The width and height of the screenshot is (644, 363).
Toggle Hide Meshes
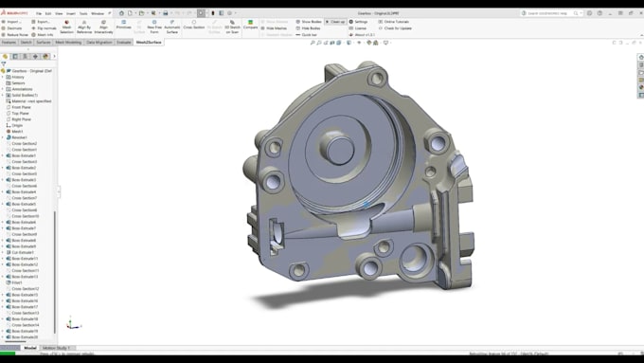(274, 28)
